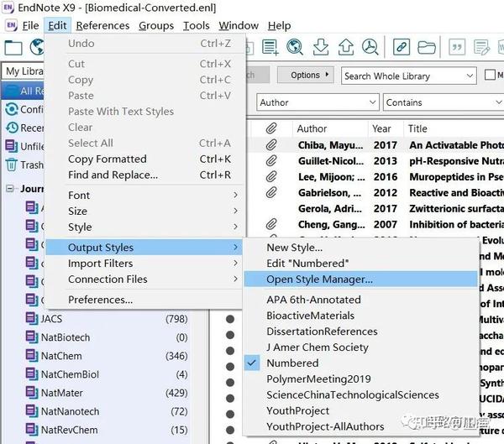Click the Local Library mode icon
The width and height of the screenshot is (504, 444).
(13, 48)
